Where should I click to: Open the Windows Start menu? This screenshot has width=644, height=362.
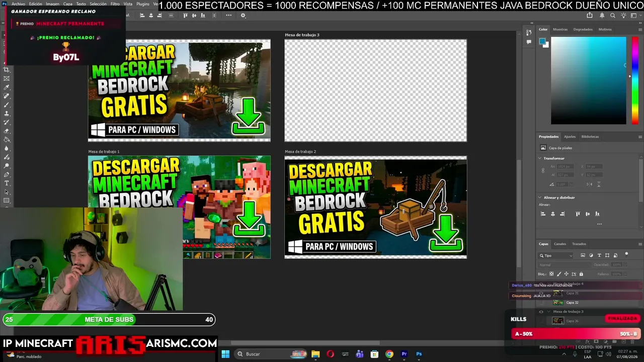[225, 354]
